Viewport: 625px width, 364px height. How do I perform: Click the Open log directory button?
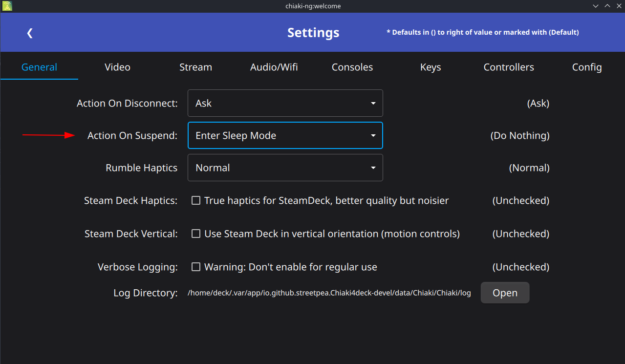point(505,293)
